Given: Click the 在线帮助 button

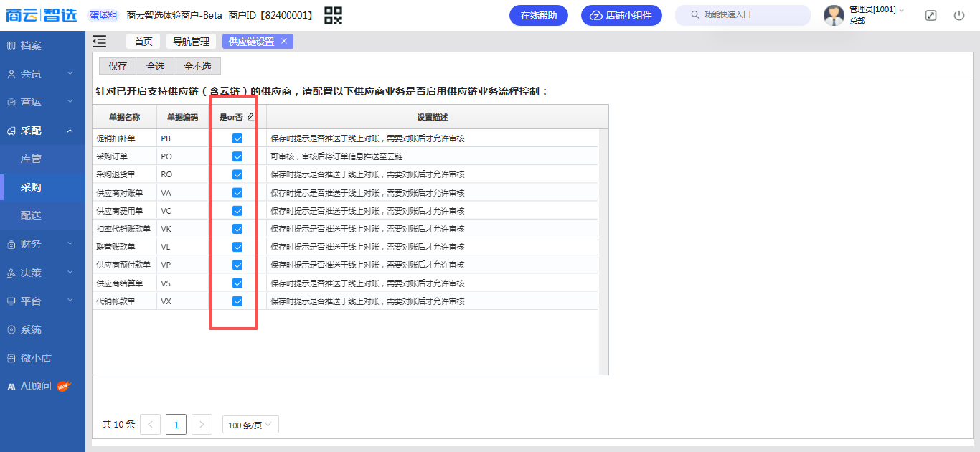Looking at the screenshot, I should click(538, 15).
